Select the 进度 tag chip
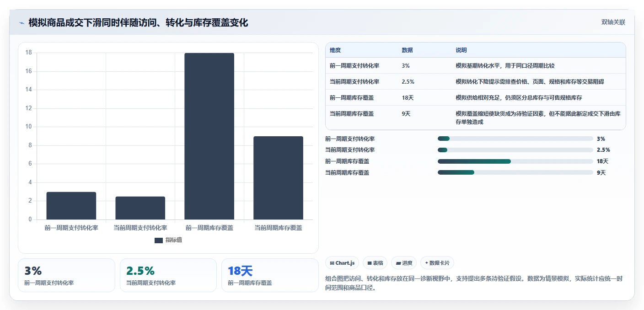The height and width of the screenshot is (310, 644). coord(404,263)
